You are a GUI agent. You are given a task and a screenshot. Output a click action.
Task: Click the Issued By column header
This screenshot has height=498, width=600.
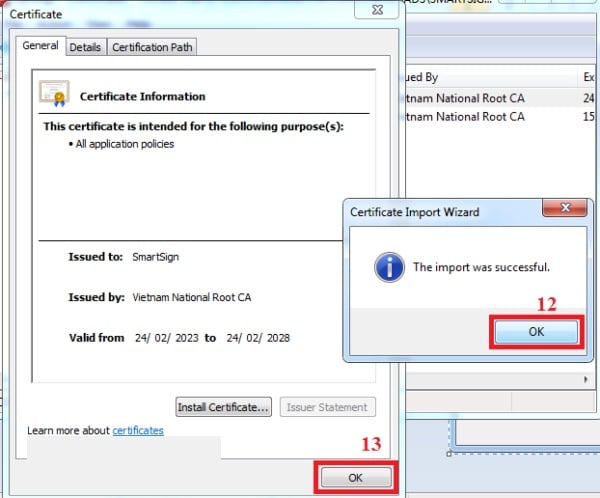(492, 77)
